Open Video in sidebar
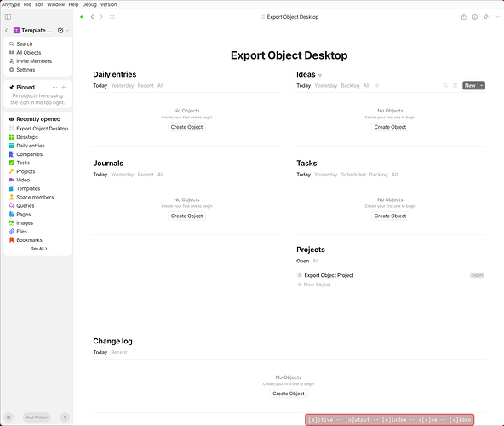 point(23,180)
